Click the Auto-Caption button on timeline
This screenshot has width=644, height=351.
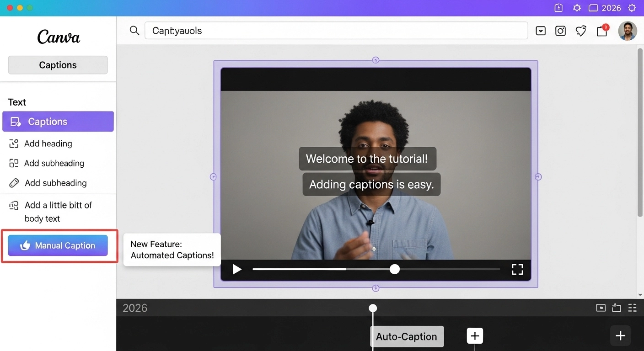pyautogui.click(x=407, y=337)
